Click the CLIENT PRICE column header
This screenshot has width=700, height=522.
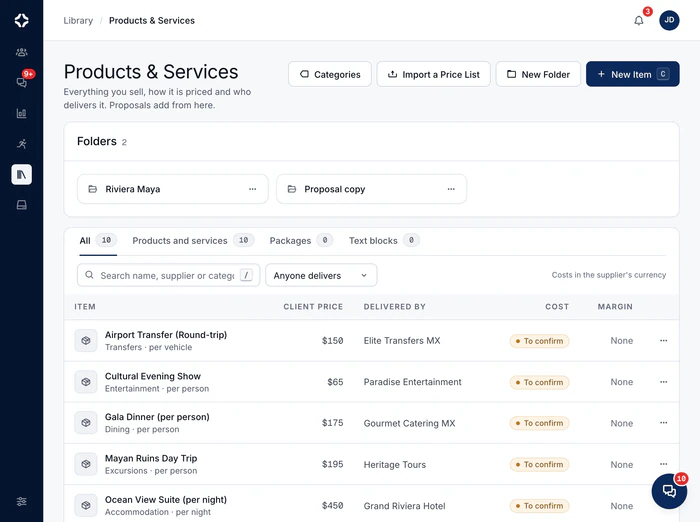pyautogui.click(x=313, y=307)
